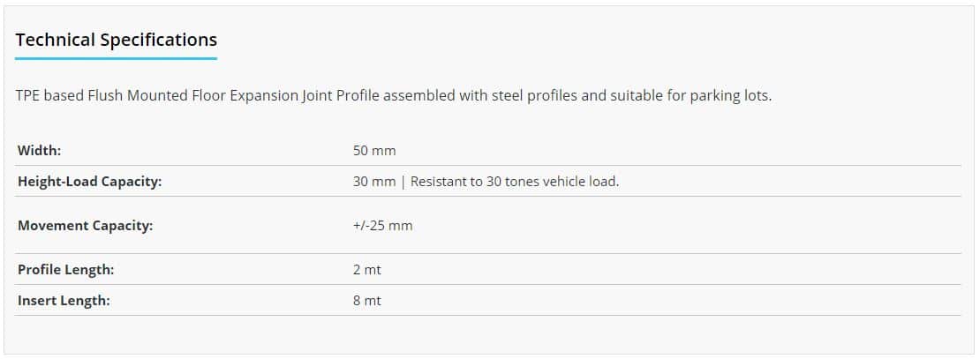Click the 30 mm height value text

click(374, 182)
